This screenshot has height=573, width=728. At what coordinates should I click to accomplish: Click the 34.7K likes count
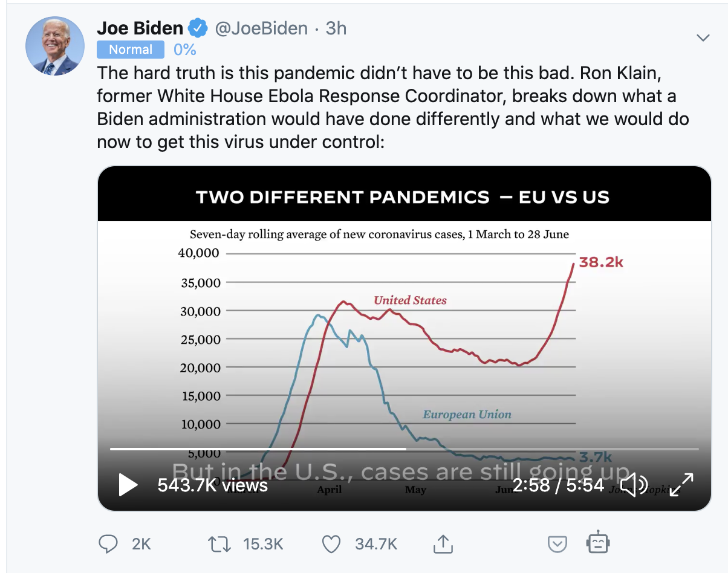[x=376, y=544]
